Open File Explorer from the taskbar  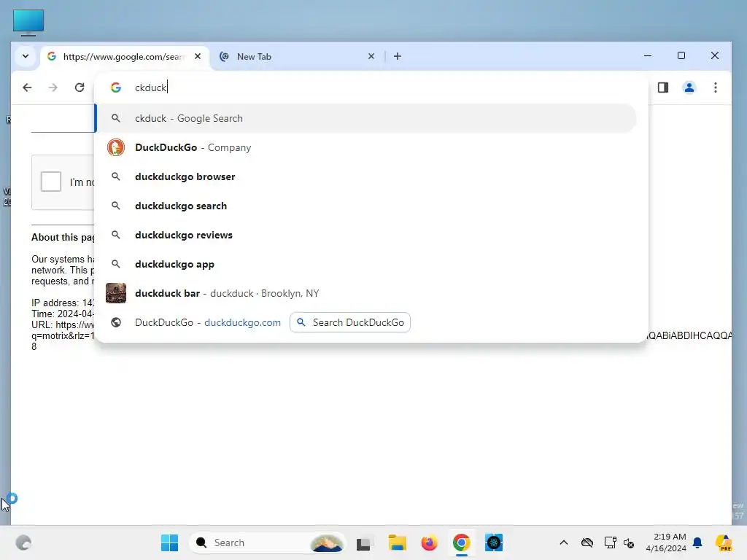click(x=398, y=542)
